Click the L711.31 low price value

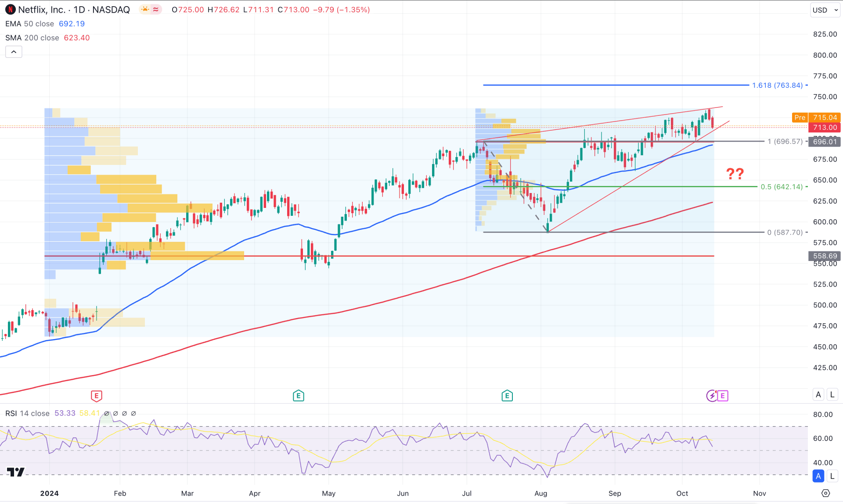click(259, 10)
